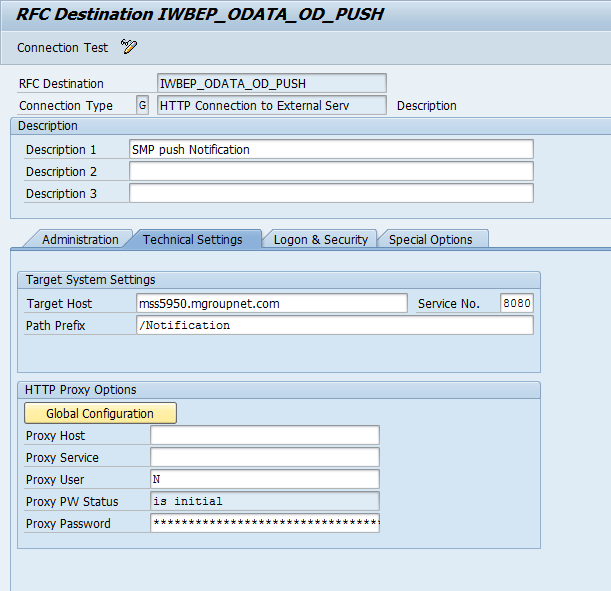The width and height of the screenshot is (611, 591).
Task: Click into the Target Host field
Action: coord(271,303)
